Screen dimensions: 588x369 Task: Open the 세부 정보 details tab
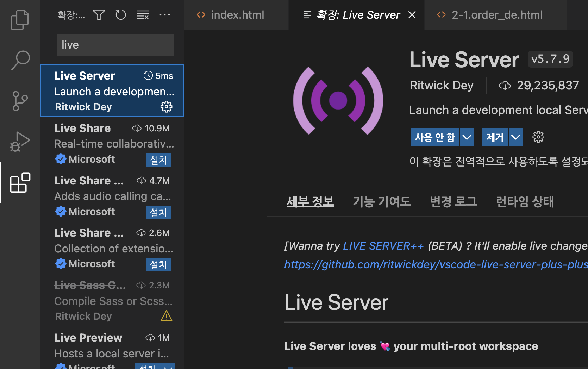tap(310, 202)
